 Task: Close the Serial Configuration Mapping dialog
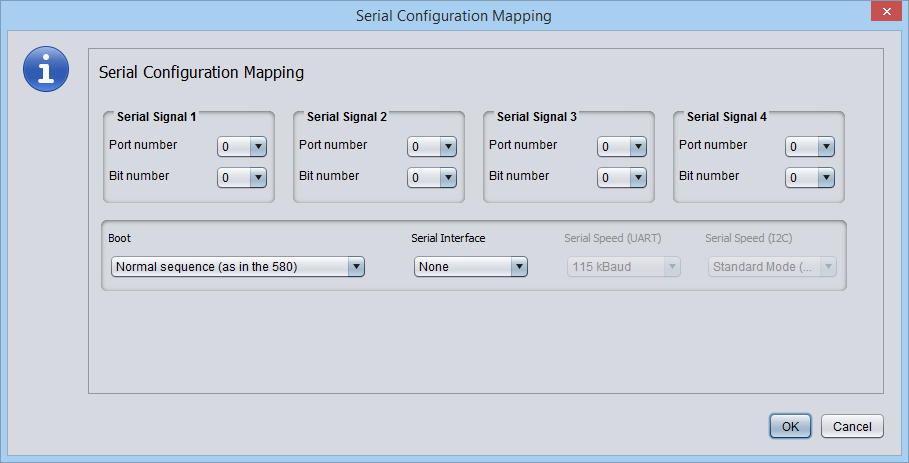coord(886,11)
